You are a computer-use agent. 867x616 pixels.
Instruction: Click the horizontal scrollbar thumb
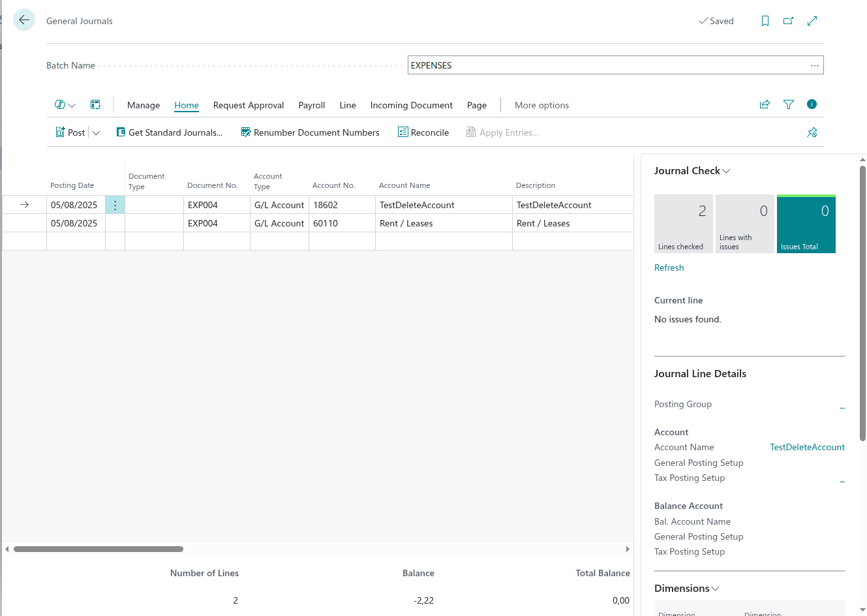(x=98, y=549)
